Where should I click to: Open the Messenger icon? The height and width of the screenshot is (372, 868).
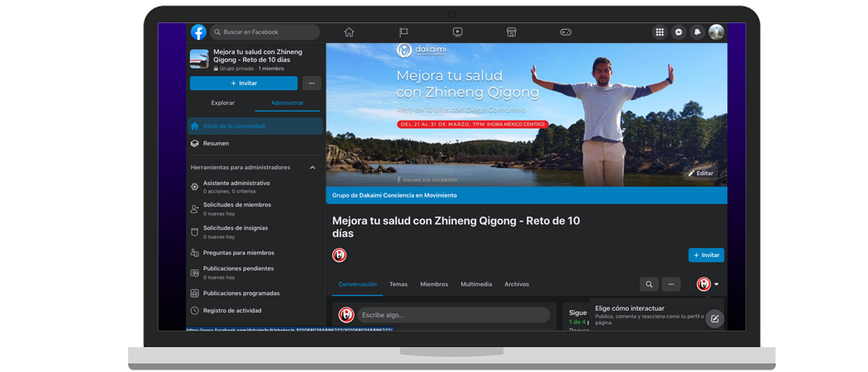(679, 32)
